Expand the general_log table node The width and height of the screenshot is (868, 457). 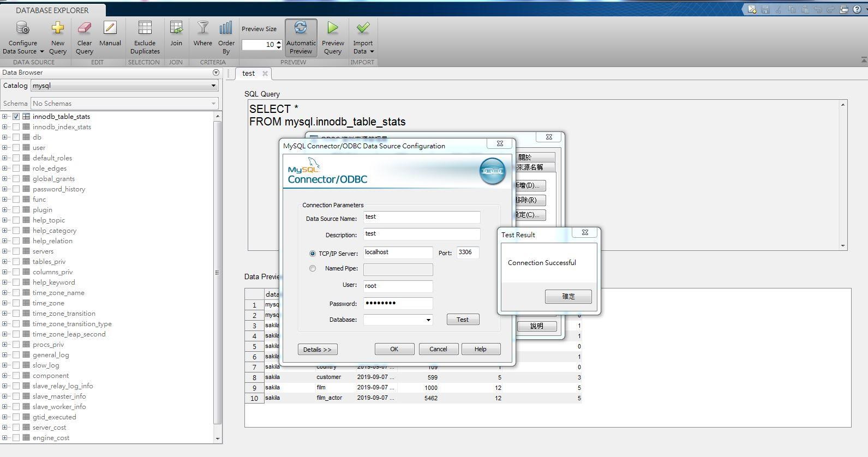point(5,355)
